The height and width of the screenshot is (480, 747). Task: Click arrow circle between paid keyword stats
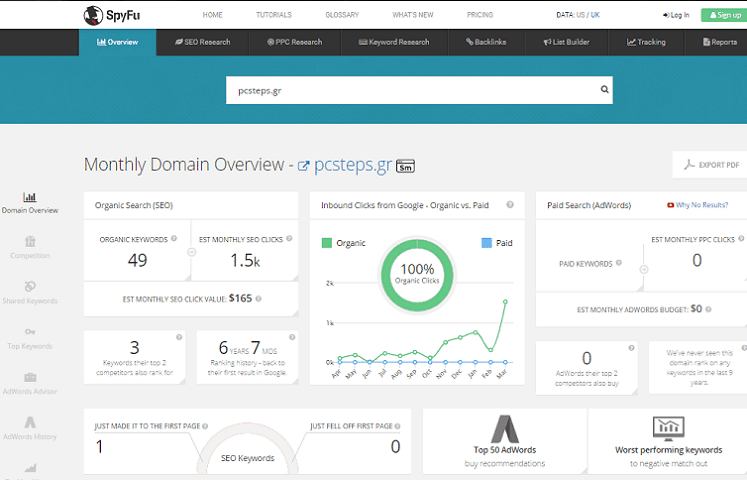[644, 270]
